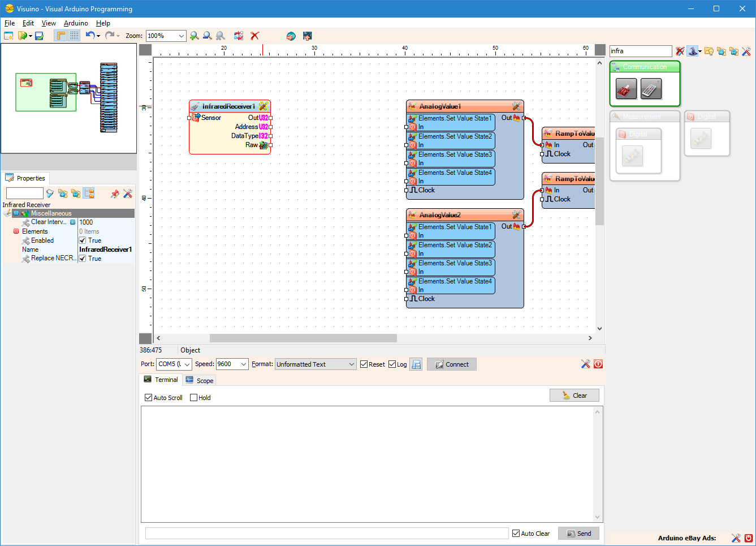Toggle the grid display toolbar icon
The height and width of the screenshot is (546, 756).
[x=74, y=35]
